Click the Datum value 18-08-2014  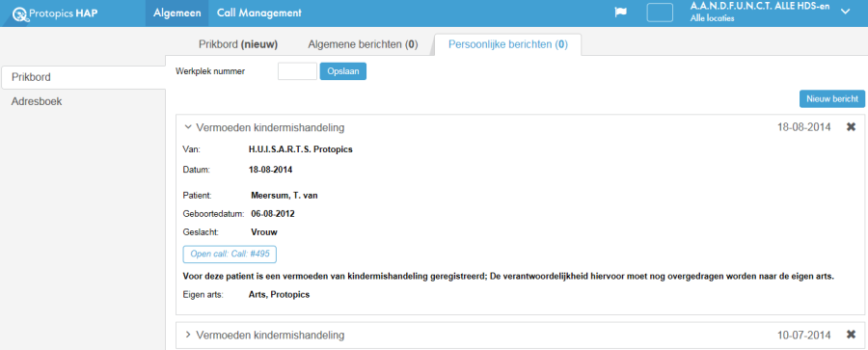click(x=271, y=169)
